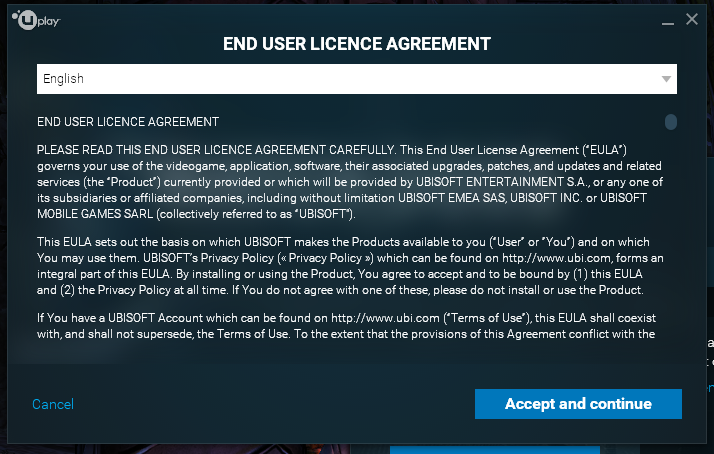Cancel the licence agreement
Screen dimensions: 714x454
coord(53,404)
